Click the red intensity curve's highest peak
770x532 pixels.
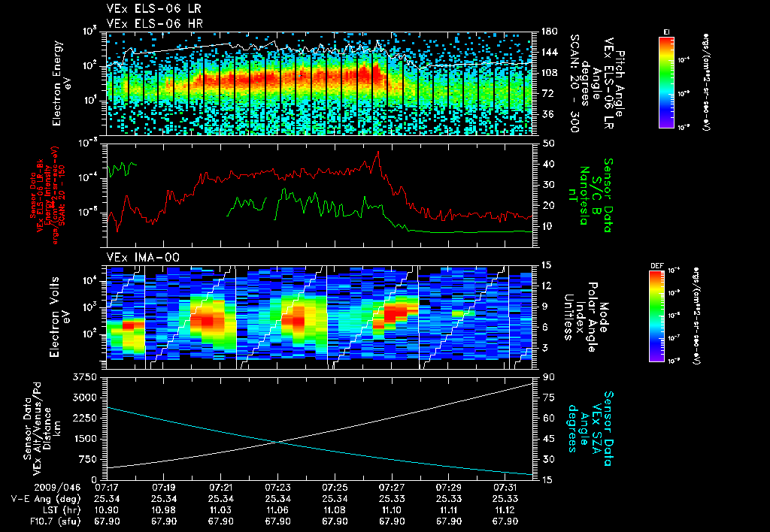[377, 152]
